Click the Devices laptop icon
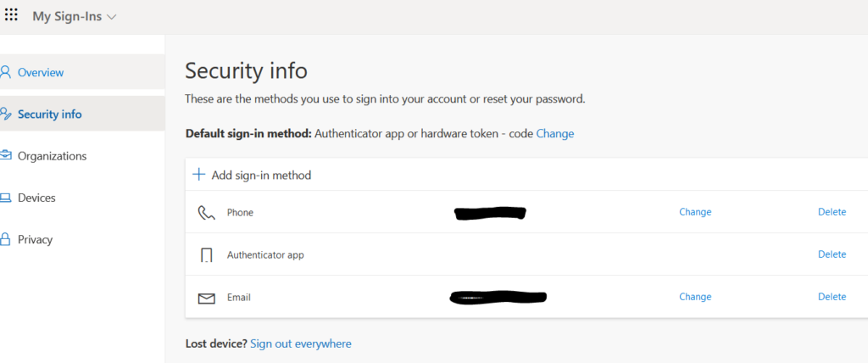 6,198
